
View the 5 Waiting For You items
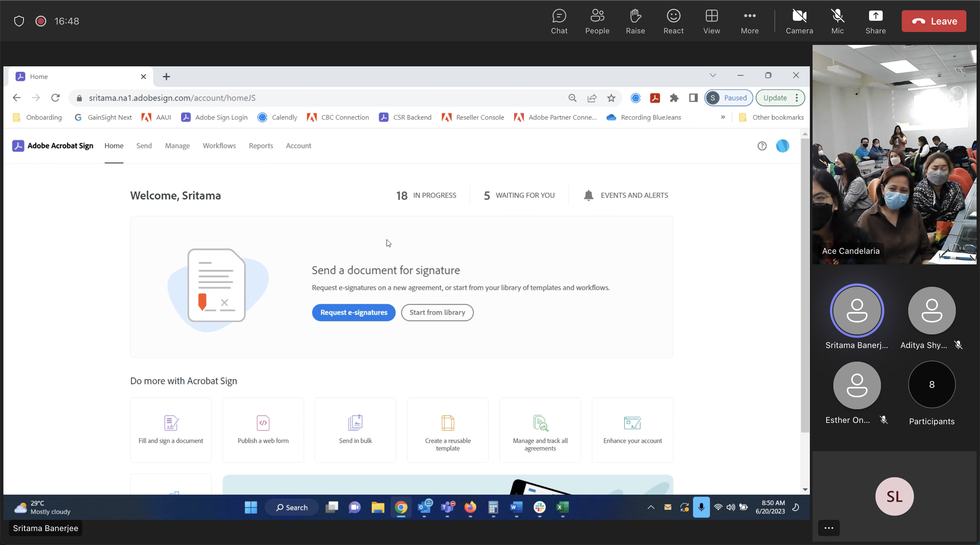519,196
